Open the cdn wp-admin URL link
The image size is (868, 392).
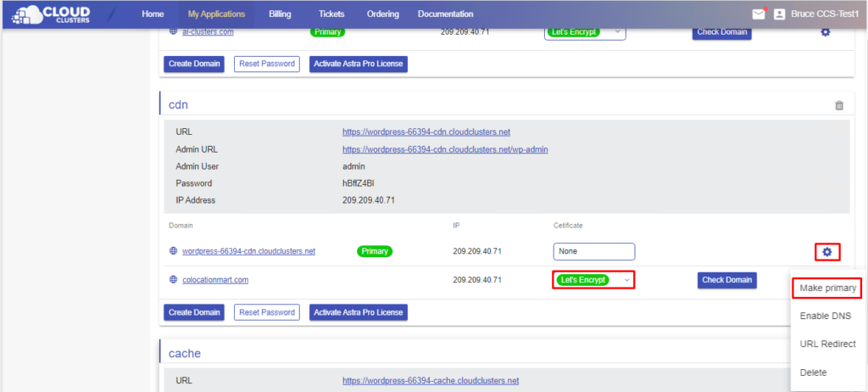pyautogui.click(x=445, y=149)
